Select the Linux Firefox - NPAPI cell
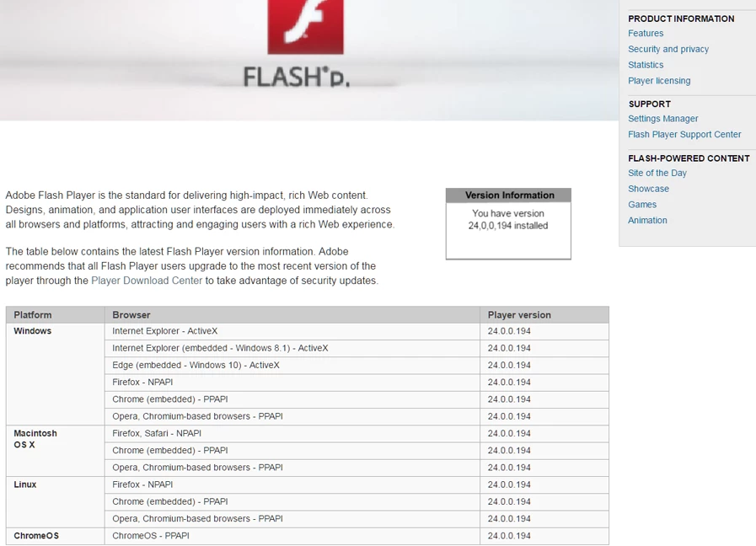The width and height of the screenshot is (756, 546). click(292, 484)
